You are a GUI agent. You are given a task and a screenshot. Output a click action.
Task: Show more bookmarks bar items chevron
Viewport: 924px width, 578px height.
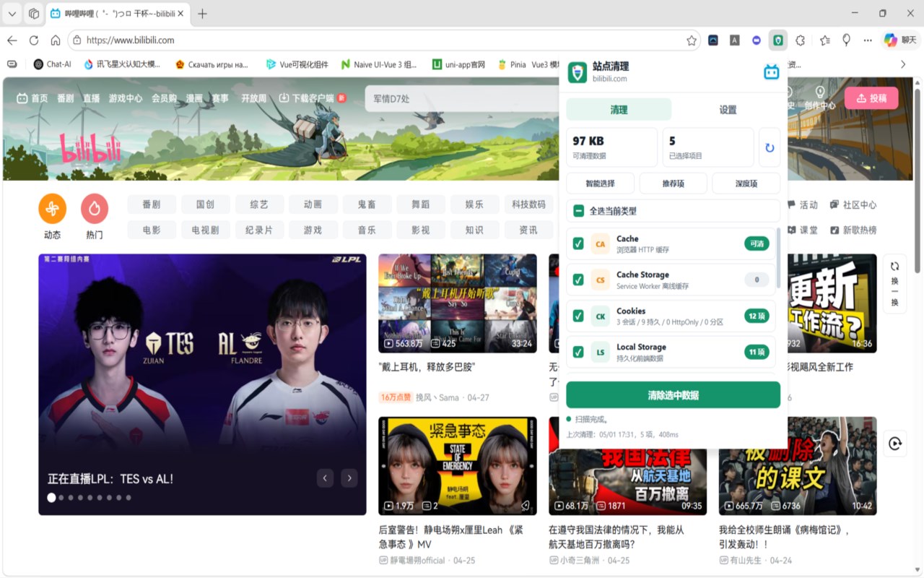tap(903, 64)
